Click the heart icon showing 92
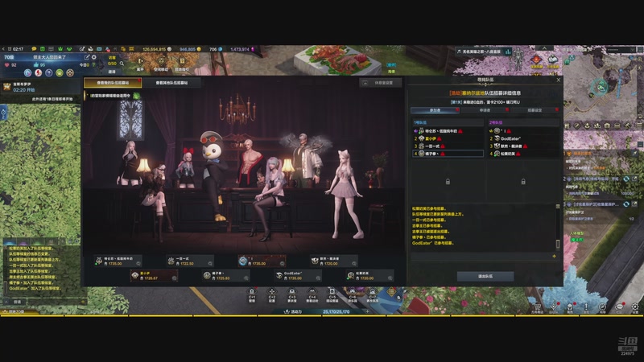The image size is (644, 362). pyautogui.click(x=6, y=65)
